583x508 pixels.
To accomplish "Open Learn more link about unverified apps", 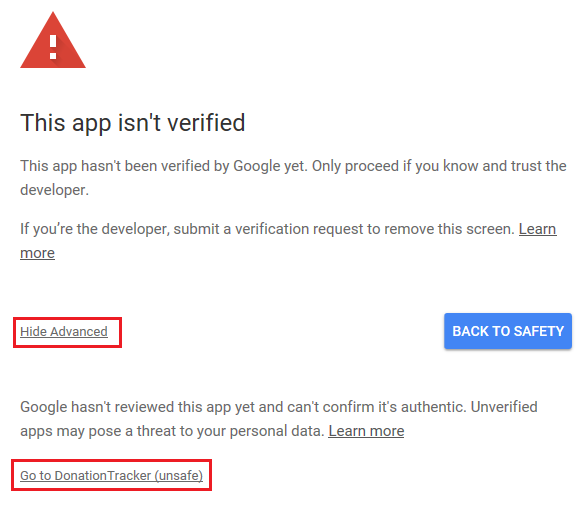I will tap(366, 431).
